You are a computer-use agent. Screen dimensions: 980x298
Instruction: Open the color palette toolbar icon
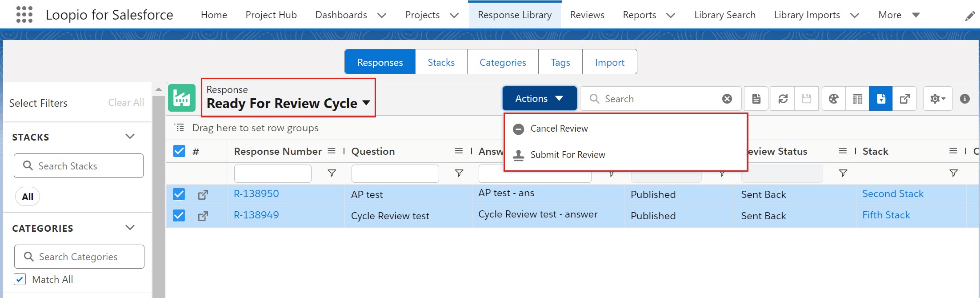[834, 99]
